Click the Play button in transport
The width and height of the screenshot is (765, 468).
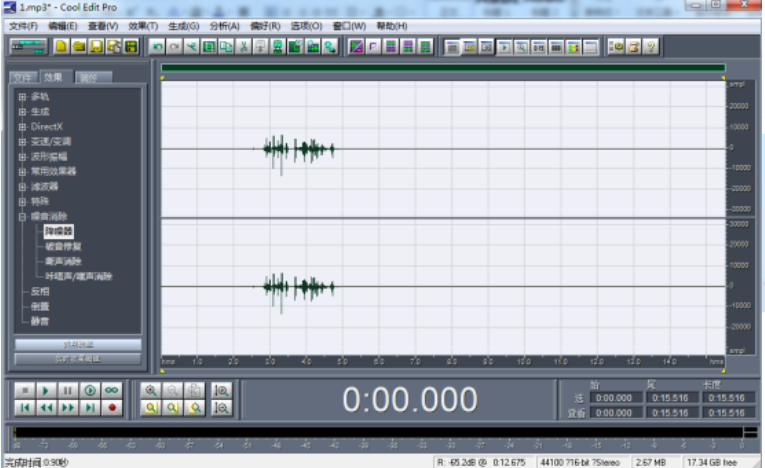[x=45, y=390]
